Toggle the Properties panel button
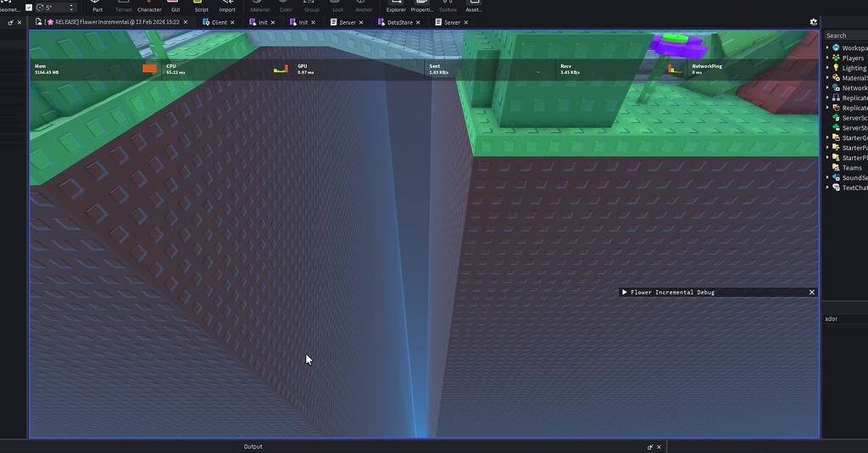 422,6
